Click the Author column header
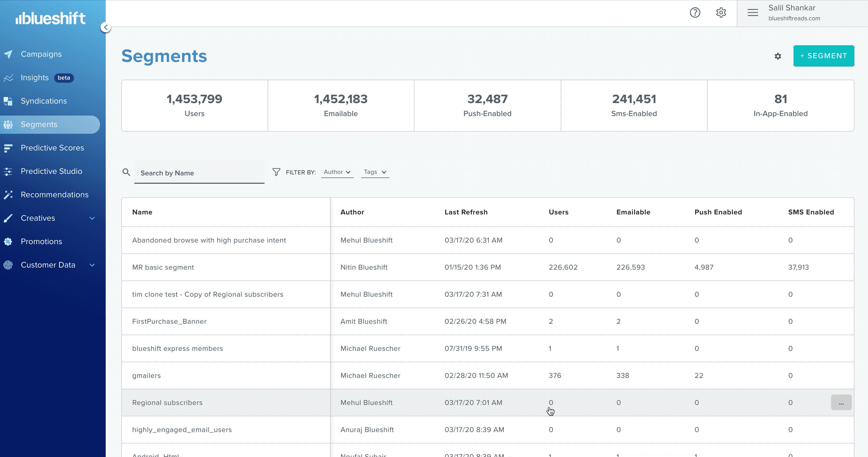The width and height of the screenshot is (868, 457). pos(352,212)
